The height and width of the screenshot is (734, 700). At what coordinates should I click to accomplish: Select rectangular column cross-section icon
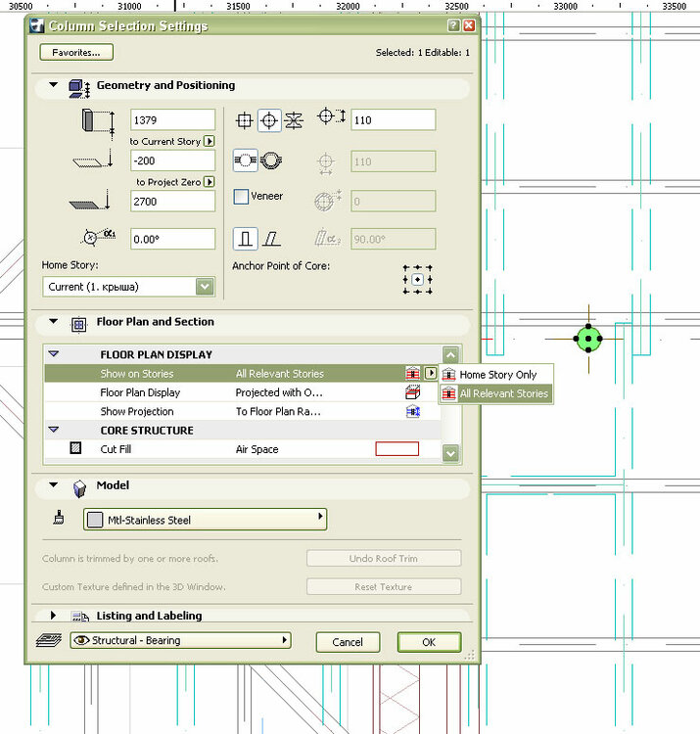point(245,120)
